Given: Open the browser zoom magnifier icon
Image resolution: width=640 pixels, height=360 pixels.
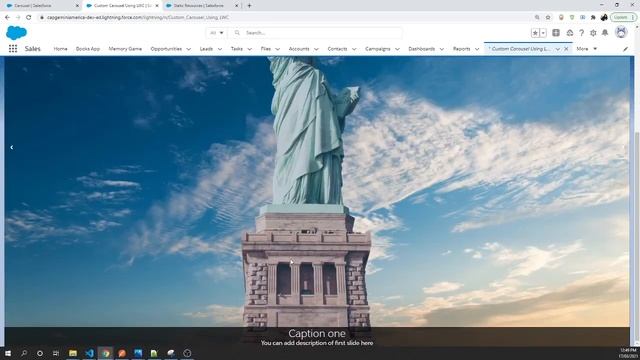Looking at the screenshot, I should coord(537,17).
